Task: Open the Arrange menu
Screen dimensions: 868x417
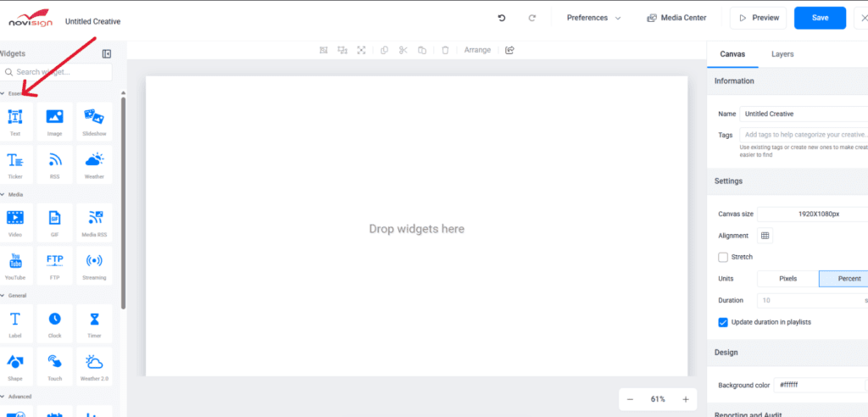Action: [x=477, y=50]
